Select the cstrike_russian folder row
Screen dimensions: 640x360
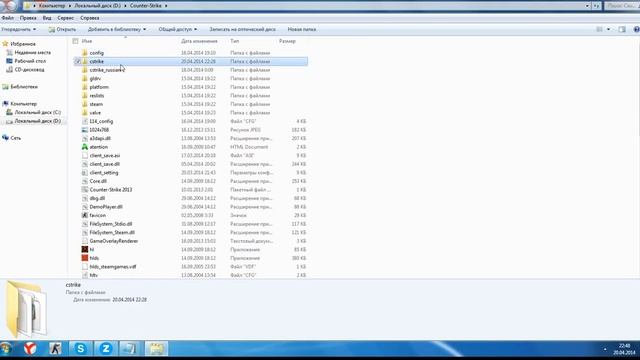coord(190,70)
